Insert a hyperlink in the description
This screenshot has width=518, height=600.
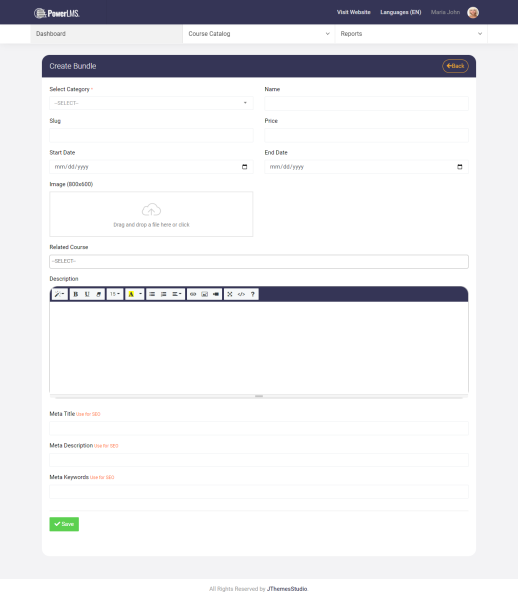click(x=193, y=294)
